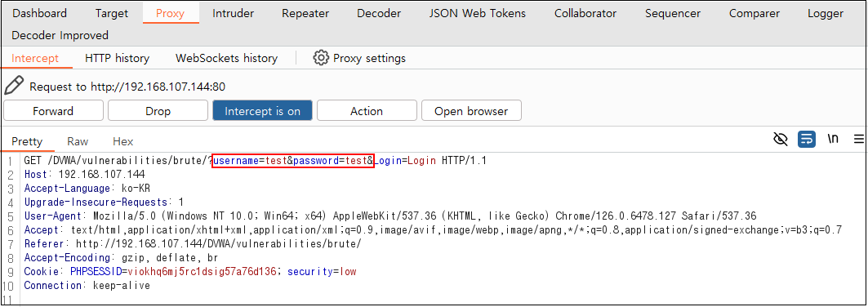Open the Decoder Improved tab
The height and width of the screenshot is (307, 868).
60,35
